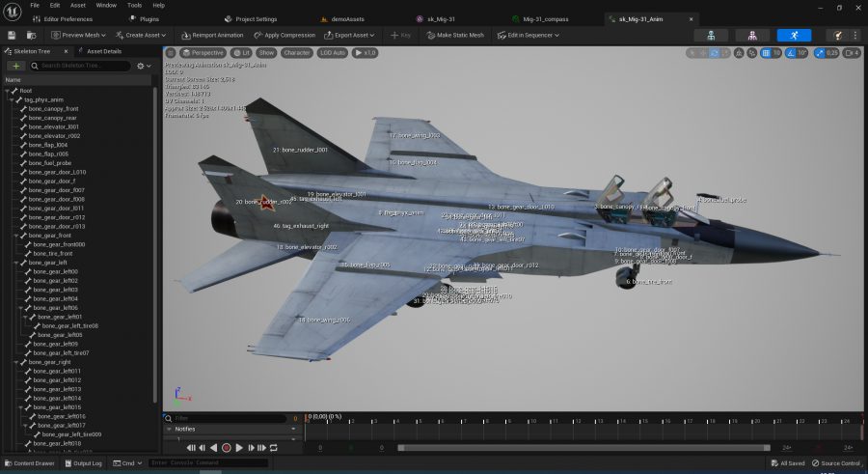
Task: Open the Asset menu
Action: coord(77,5)
